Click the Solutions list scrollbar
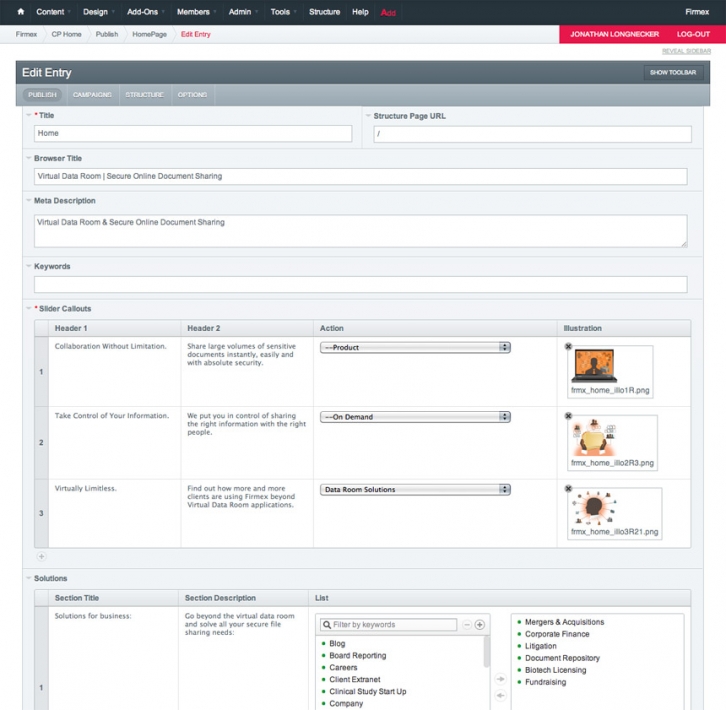Viewport: 726px width, 710px height. coord(487,652)
